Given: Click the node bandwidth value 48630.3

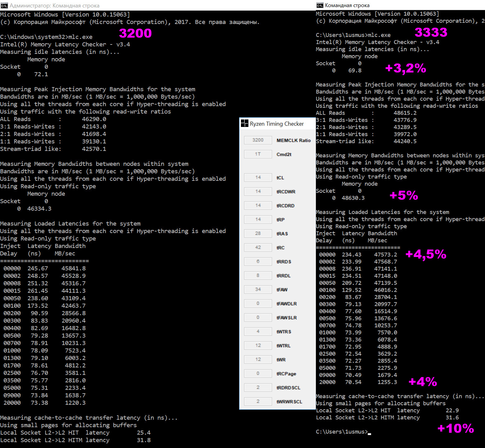Looking at the screenshot, I should point(353,198).
